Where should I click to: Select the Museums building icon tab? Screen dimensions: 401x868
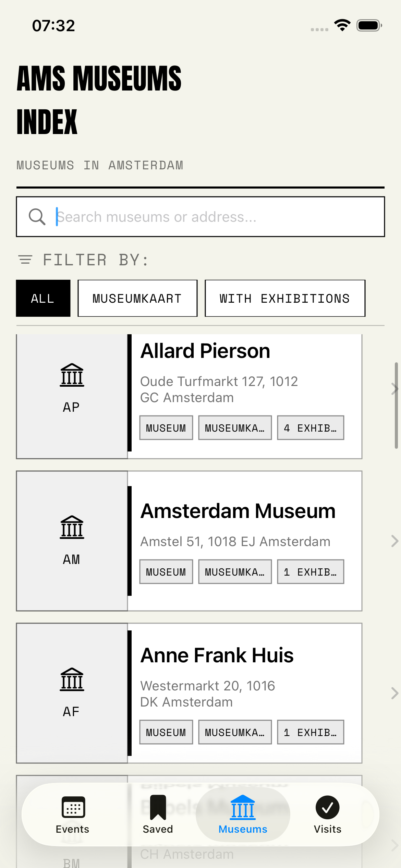tap(243, 807)
